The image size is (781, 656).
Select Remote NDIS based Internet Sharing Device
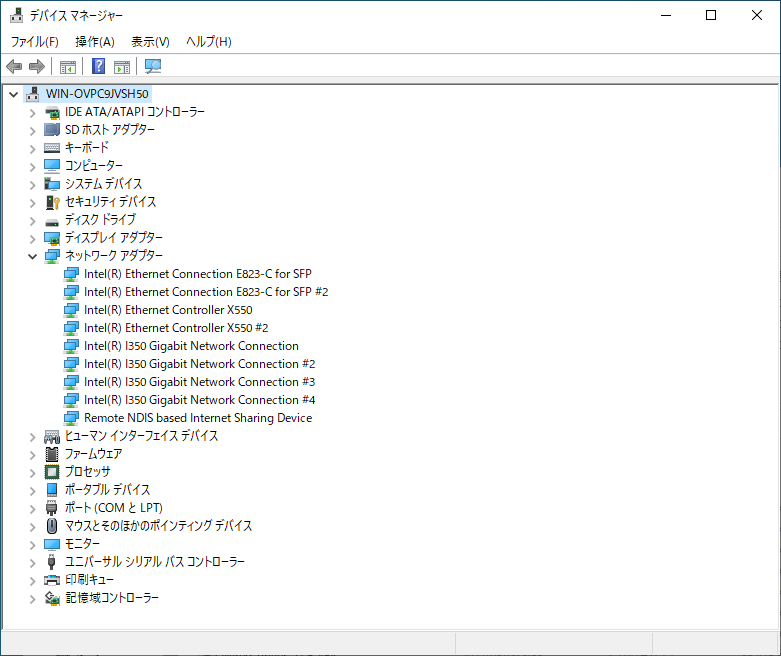click(x=198, y=418)
